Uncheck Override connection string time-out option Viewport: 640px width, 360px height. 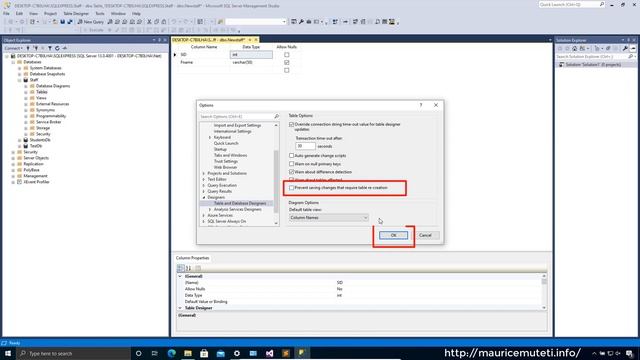tap(291, 124)
